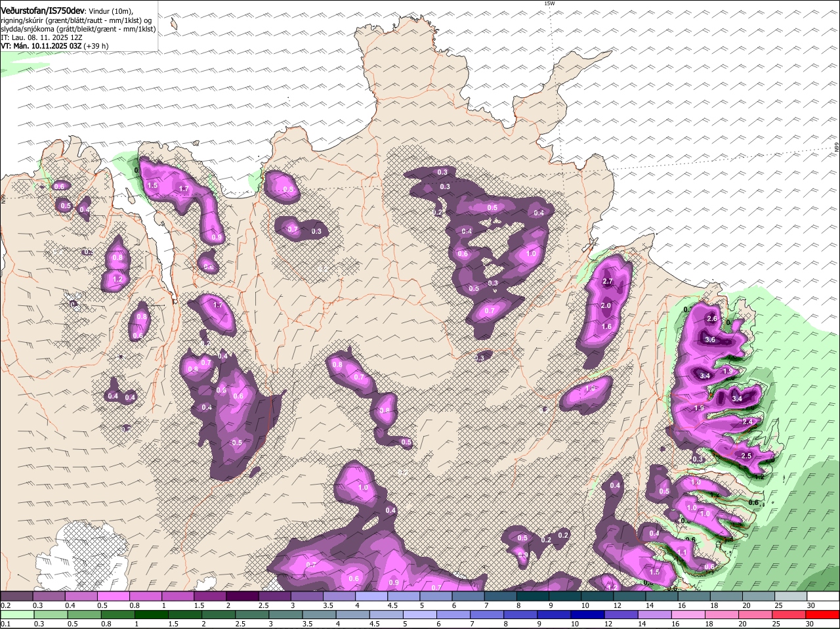Select the palest green swatch above 0.1 in bottom legend
The width and height of the screenshot is (840, 629).
click(18, 615)
